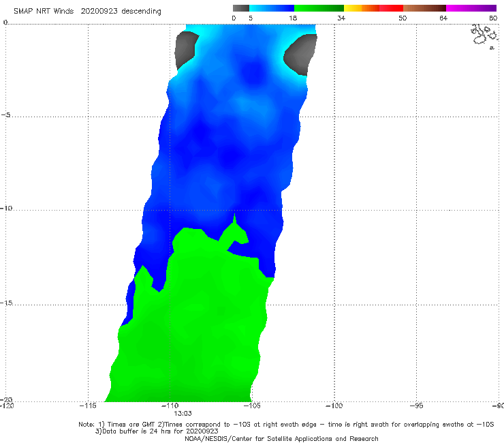This screenshot has height=443, width=504.
Task: Click the blue segment of the color bar
Action: [272, 8]
